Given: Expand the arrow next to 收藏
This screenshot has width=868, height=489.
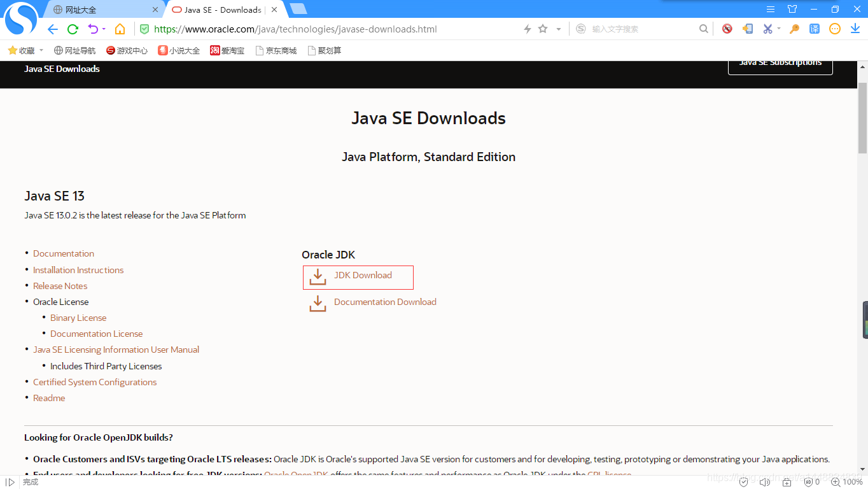Looking at the screenshot, I should 41,50.
